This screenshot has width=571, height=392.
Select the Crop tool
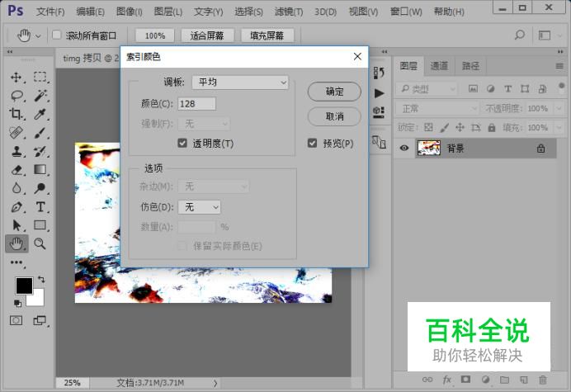coord(16,114)
